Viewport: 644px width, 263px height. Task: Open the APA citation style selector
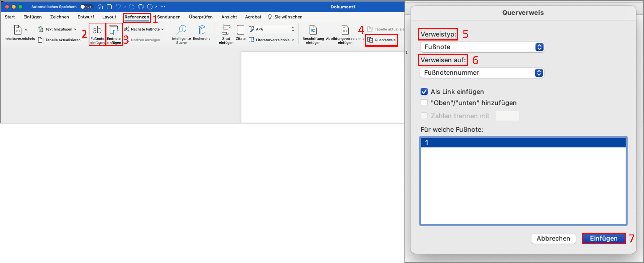pyautogui.click(x=275, y=29)
